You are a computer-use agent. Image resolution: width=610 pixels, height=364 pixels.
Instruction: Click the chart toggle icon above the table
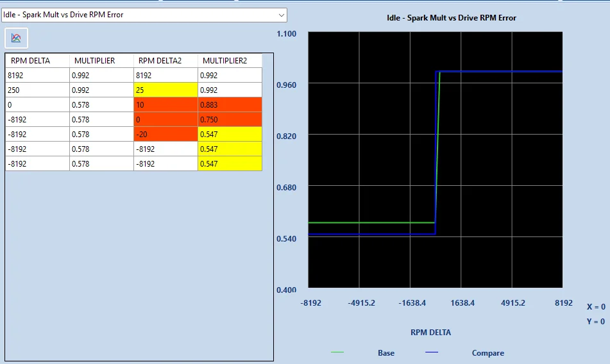tap(16, 38)
